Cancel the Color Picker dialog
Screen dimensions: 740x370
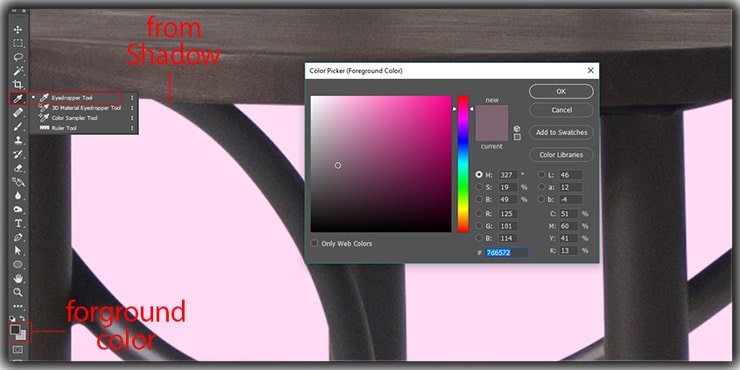[561, 110]
